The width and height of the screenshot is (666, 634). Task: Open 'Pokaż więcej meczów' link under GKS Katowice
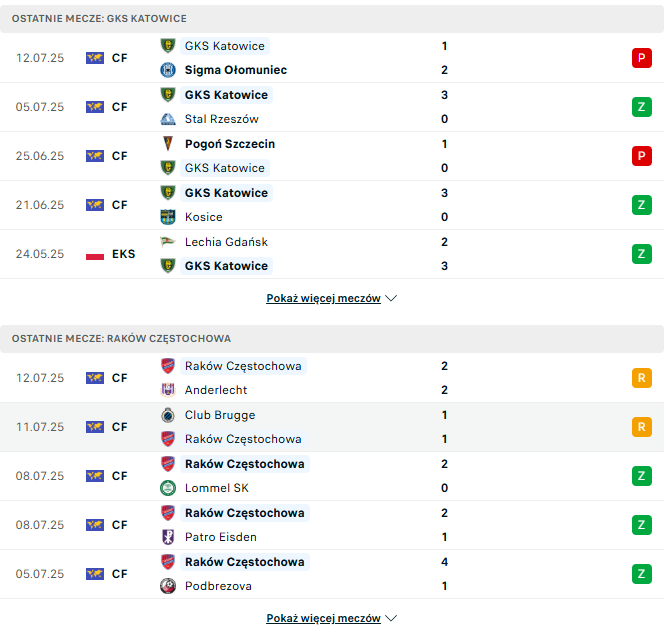tap(323, 298)
